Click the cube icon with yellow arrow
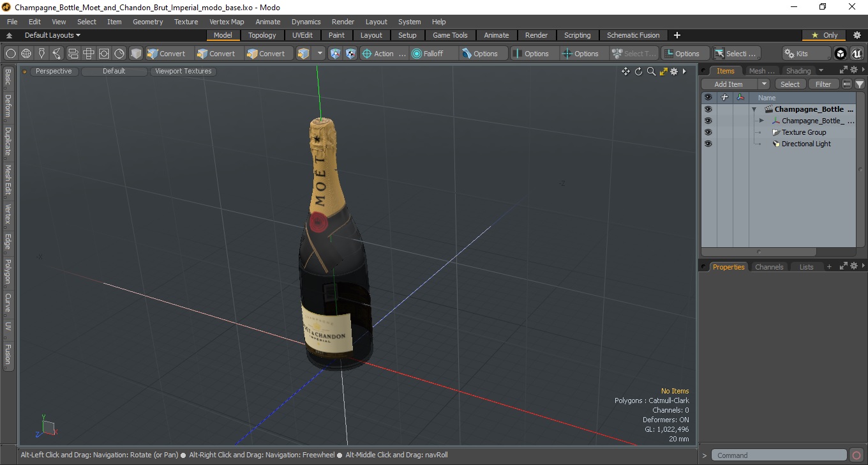This screenshot has width=868, height=465. [x=303, y=54]
